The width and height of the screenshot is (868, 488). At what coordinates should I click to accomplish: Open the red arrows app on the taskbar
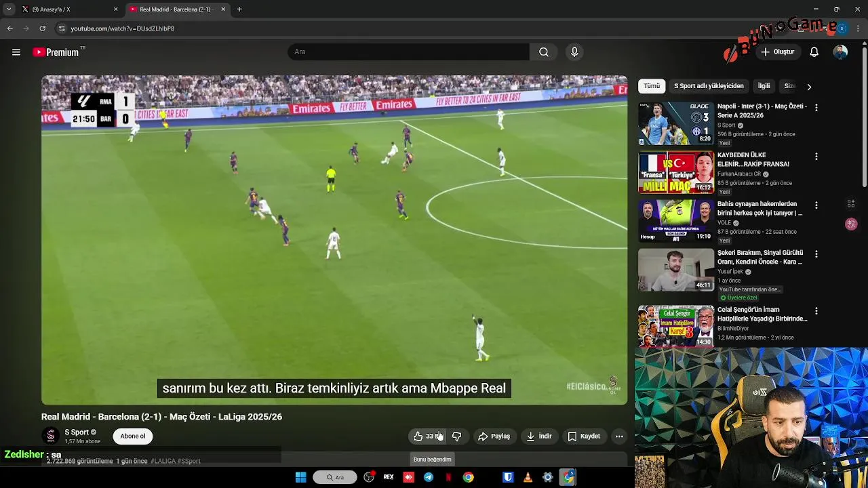point(408,477)
